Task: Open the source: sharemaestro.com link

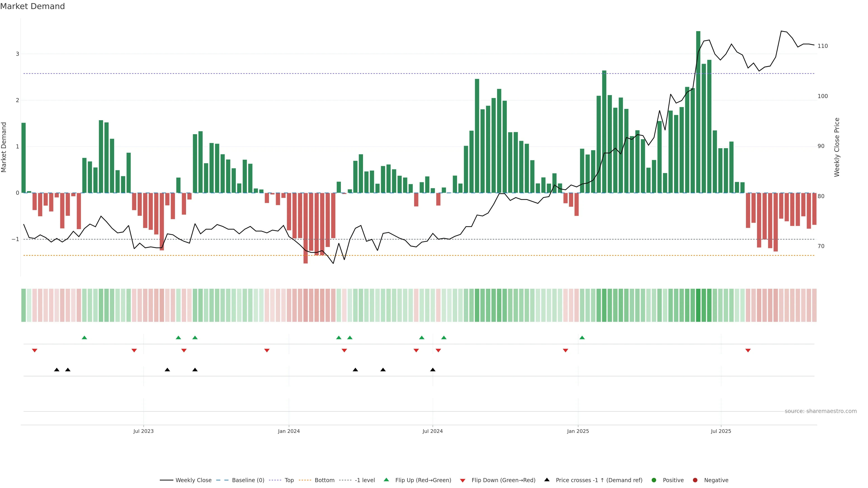Action: pyautogui.click(x=821, y=411)
